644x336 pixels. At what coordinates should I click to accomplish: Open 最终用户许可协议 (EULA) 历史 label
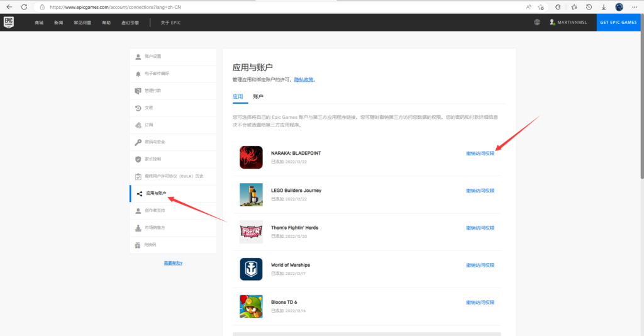[174, 176]
